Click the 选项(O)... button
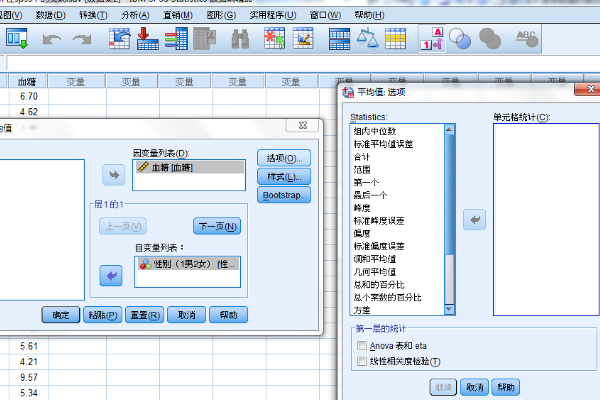The image size is (600, 400). tap(284, 159)
